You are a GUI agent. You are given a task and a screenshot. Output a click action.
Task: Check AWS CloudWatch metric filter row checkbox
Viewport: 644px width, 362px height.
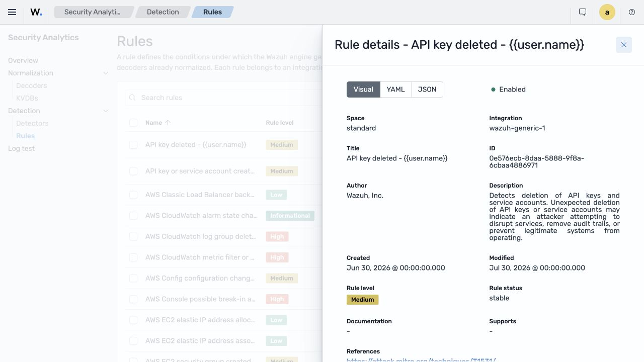(133, 257)
